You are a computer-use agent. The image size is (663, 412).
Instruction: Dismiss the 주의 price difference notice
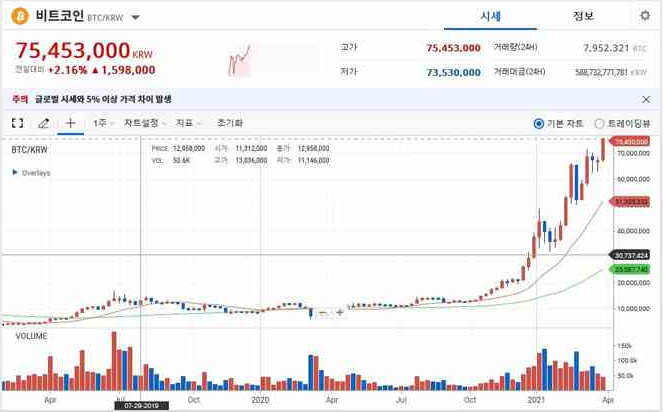(x=646, y=99)
